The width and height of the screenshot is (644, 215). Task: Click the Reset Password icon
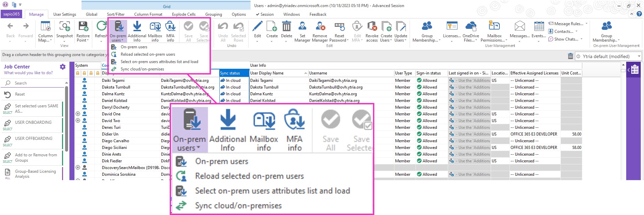(x=339, y=26)
